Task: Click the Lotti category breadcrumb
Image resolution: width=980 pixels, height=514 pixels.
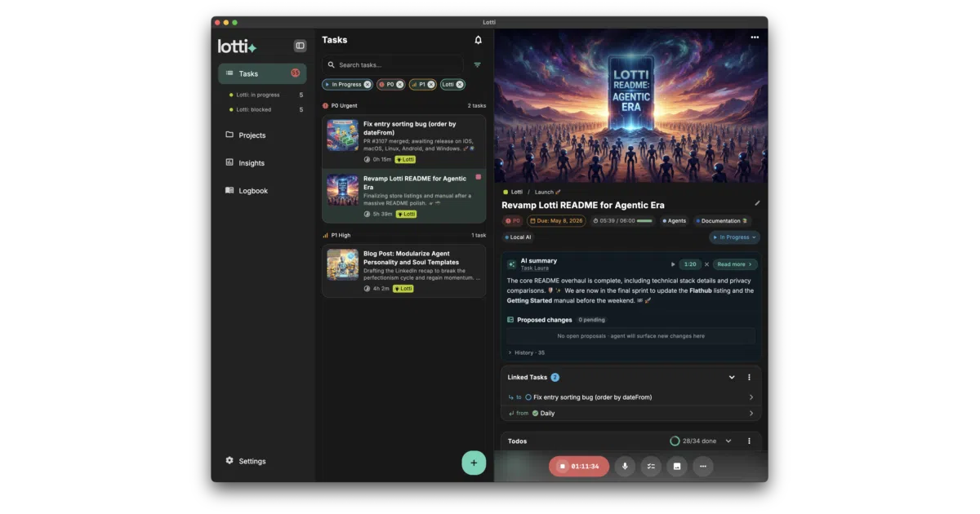Action: coord(513,192)
